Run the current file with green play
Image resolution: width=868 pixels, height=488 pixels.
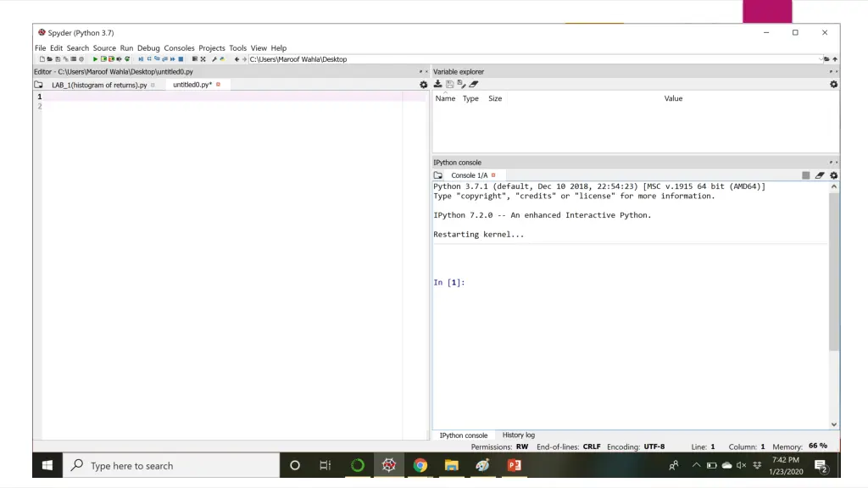pos(95,59)
